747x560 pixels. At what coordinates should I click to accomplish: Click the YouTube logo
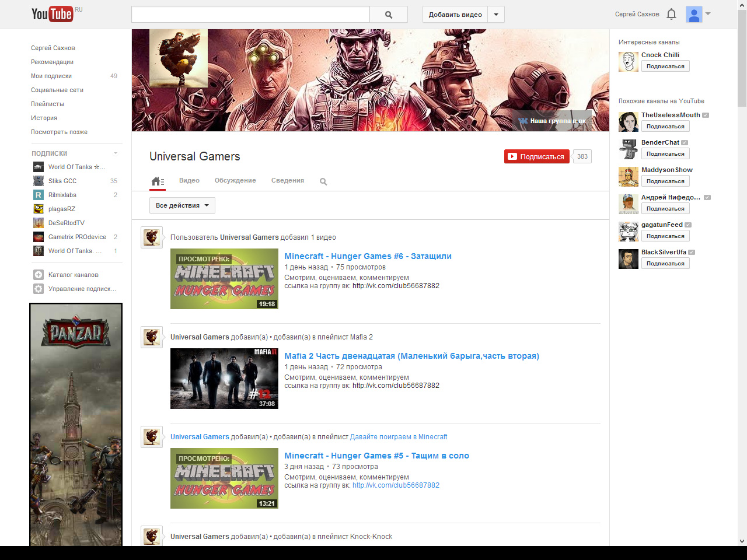point(53,14)
